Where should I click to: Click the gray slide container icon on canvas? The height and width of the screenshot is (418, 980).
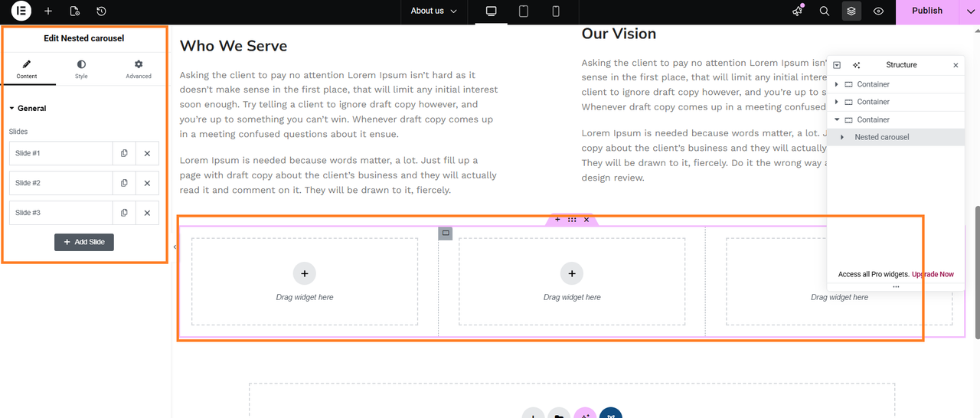click(446, 233)
